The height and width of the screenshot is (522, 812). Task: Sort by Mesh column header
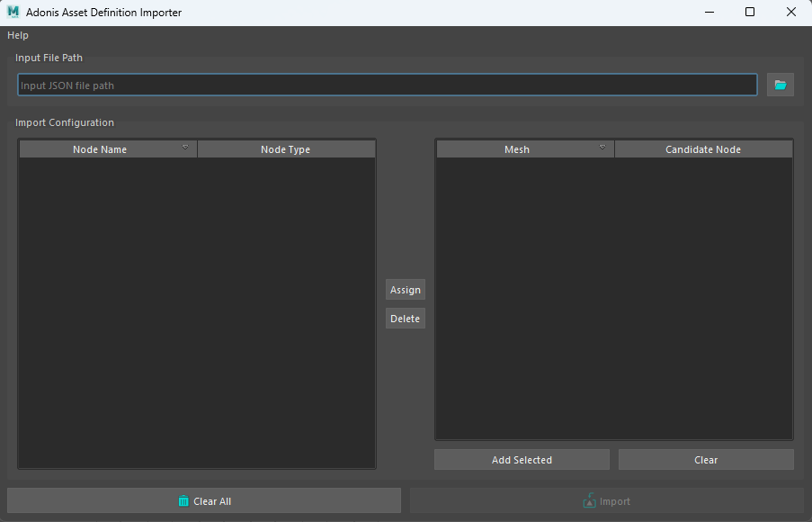[x=525, y=149]
